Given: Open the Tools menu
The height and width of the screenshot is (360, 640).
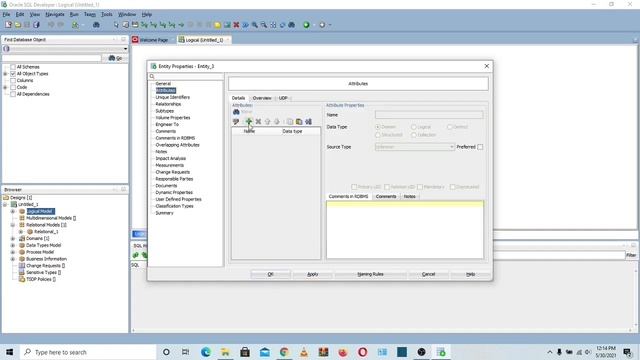Looking at the screenshot, I should (107, 14).
